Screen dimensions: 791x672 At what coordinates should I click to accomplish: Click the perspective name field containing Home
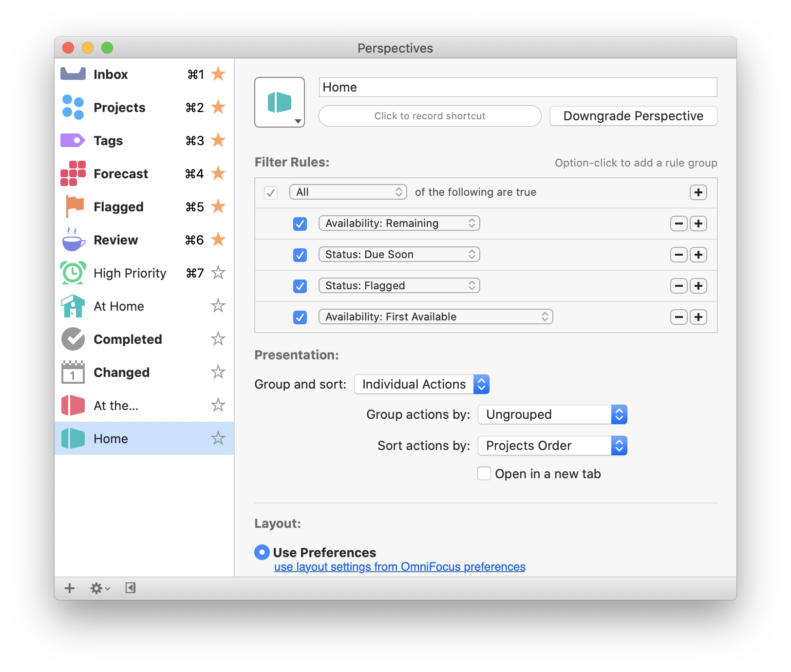point(518,87)
